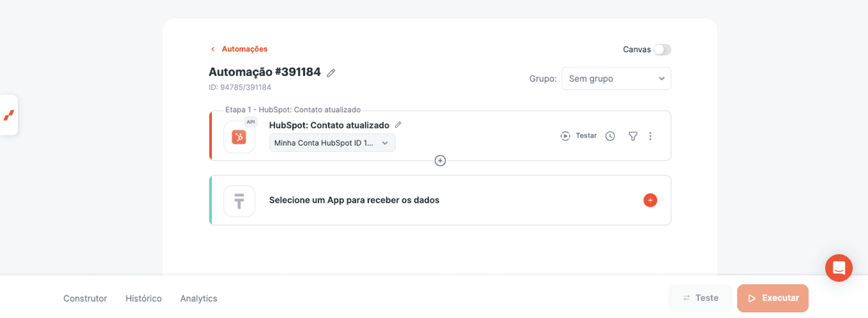Viewport: 868px width, 318px height.
Task: Click the Selecione um App para receber os dados text
Action: pos(354,200)
